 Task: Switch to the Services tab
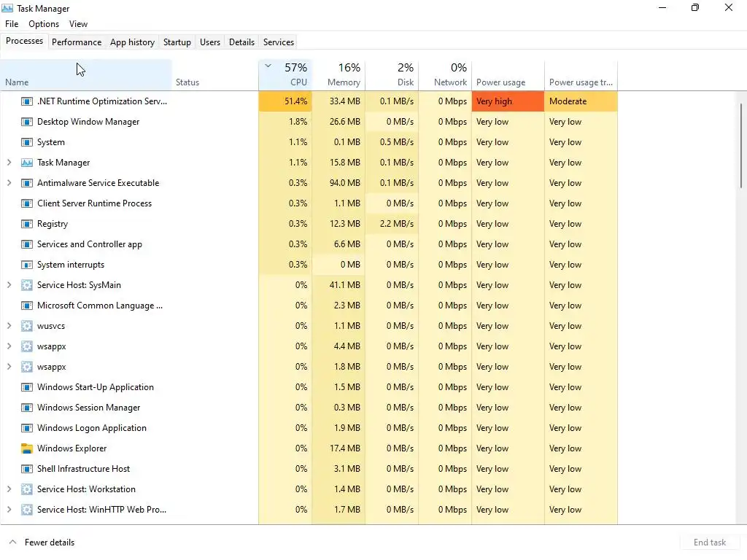coord(279,42)
